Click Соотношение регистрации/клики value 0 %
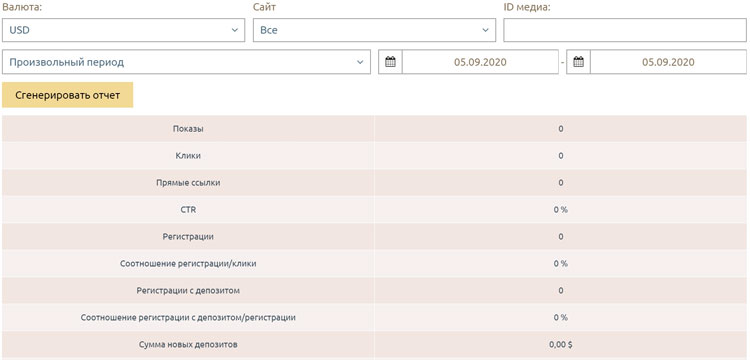750x360 pixels. (x=561, y=263)
